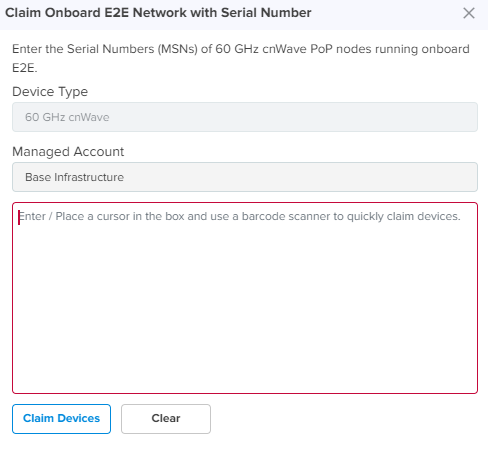This screenshot has height=459, width=488.
Task: Click the blinking cursor at box start
Action: click(19, 217)
